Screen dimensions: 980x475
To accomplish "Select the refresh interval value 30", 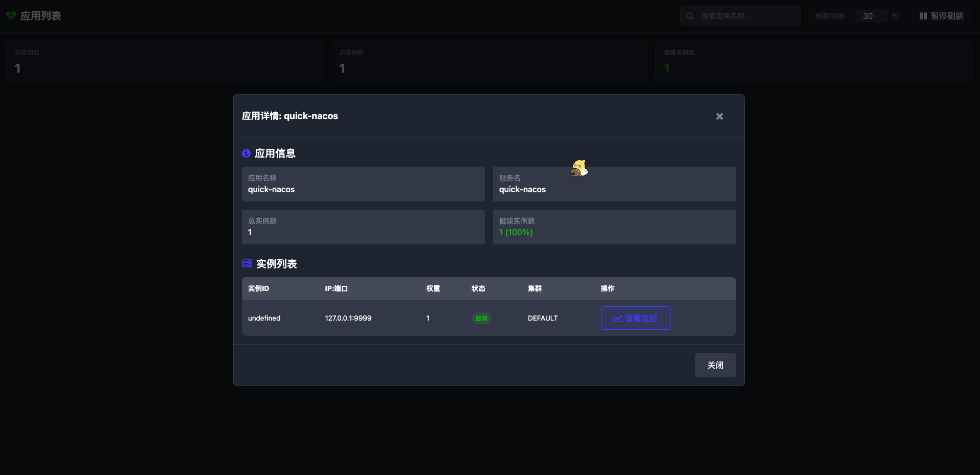I will [868, 16].
